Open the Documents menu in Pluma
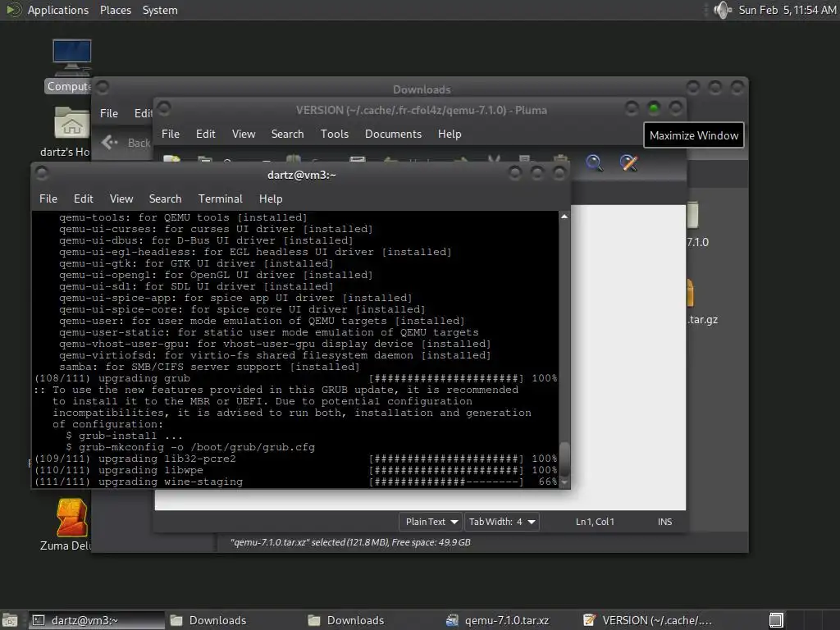Image resolution: width=840 pixels, height=630 pixels. (393, 134)
